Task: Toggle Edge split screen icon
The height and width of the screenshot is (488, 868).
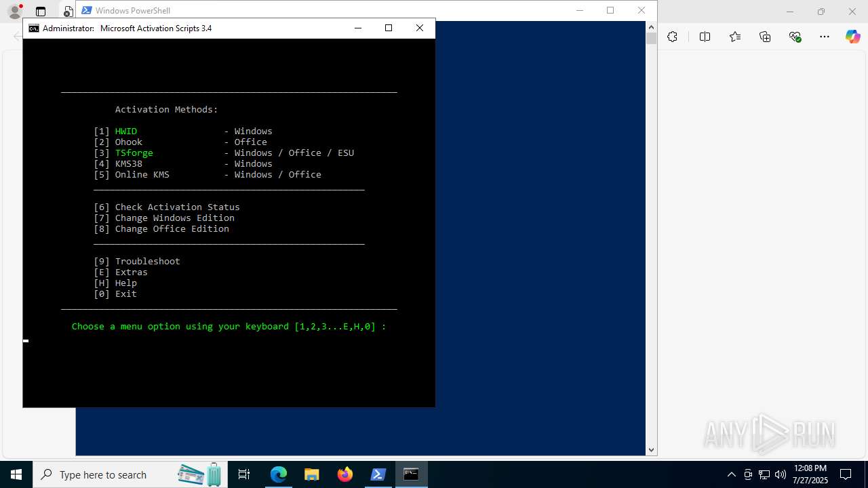Action: 705,37
